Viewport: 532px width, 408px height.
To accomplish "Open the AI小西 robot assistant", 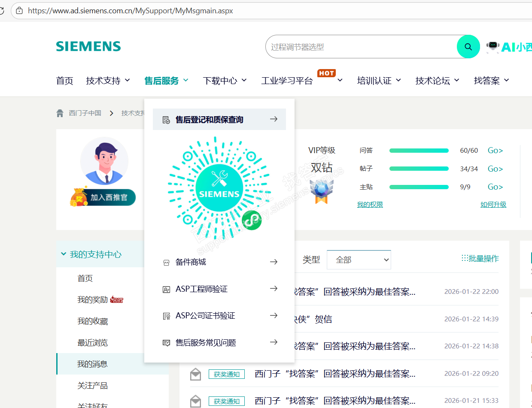I will pyautogui.click(x=510, y=47).
